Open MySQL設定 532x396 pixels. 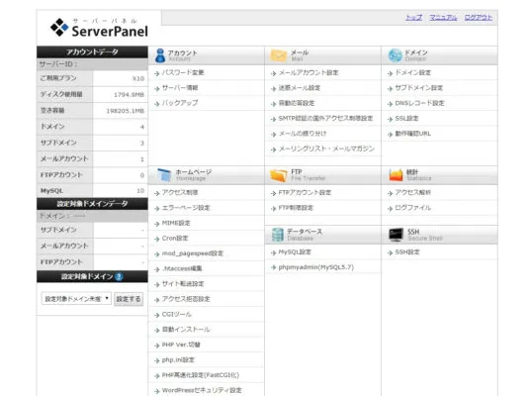point(295,252)
